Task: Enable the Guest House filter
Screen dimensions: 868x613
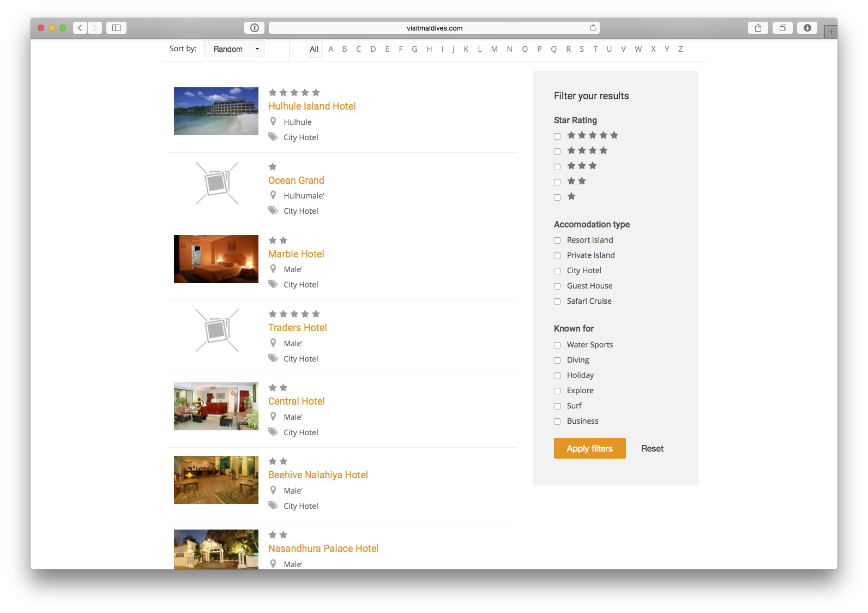Action: pos(557,286)
